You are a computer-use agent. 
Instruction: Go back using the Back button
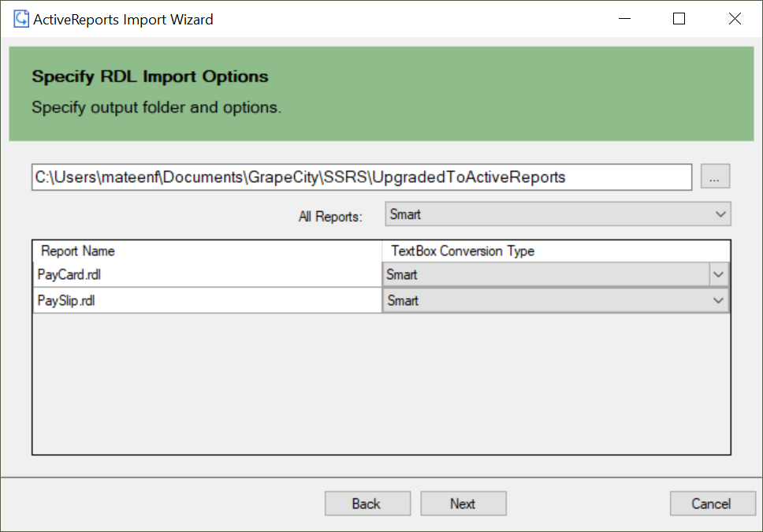click(367, 503)
